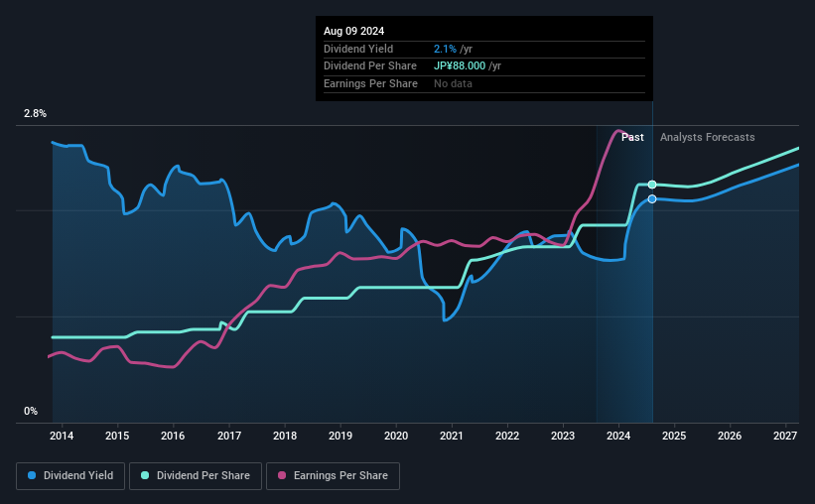The width and height of the screenshot is (815, 504).
Task: Click the teal Dividend Per Share legend dot
Action: tap(145, 475)
